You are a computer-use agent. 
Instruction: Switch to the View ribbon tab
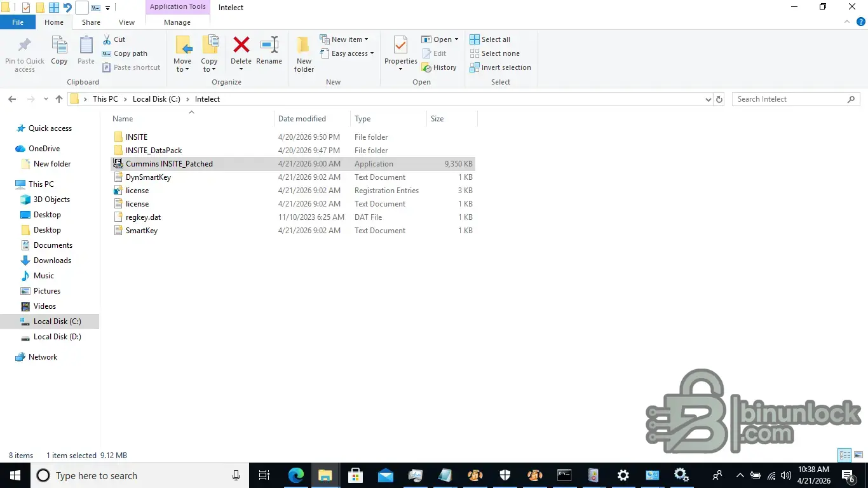(x=127, y=22)
